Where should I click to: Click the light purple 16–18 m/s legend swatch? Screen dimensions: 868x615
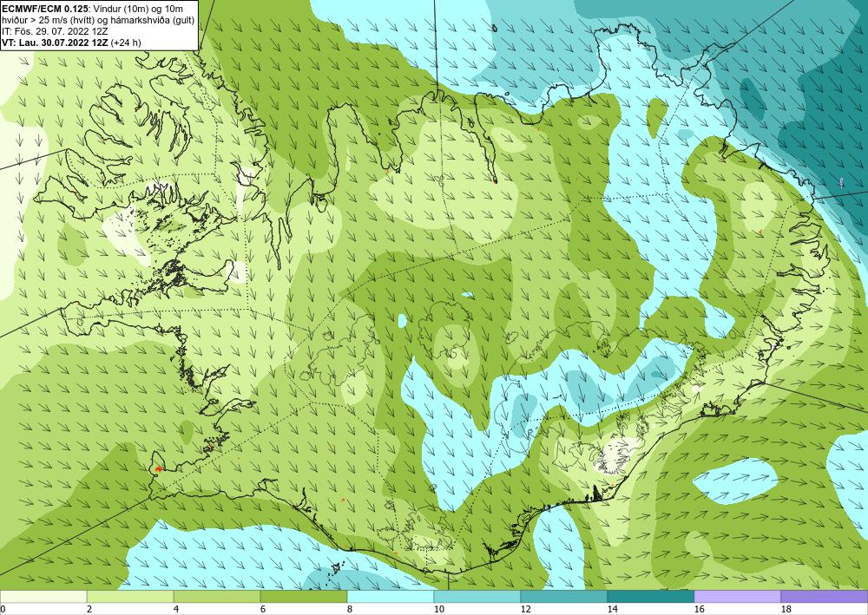pos(737,596)
